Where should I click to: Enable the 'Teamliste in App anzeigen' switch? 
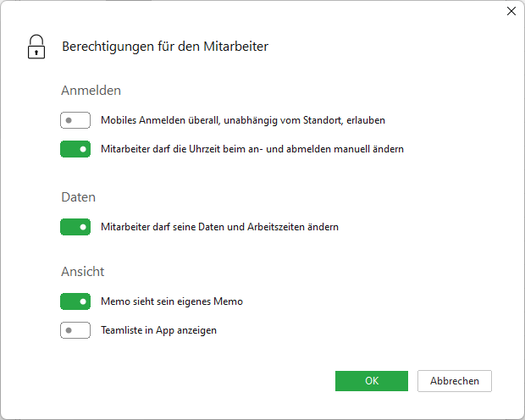pyautogui.click(x=75, y=330)
